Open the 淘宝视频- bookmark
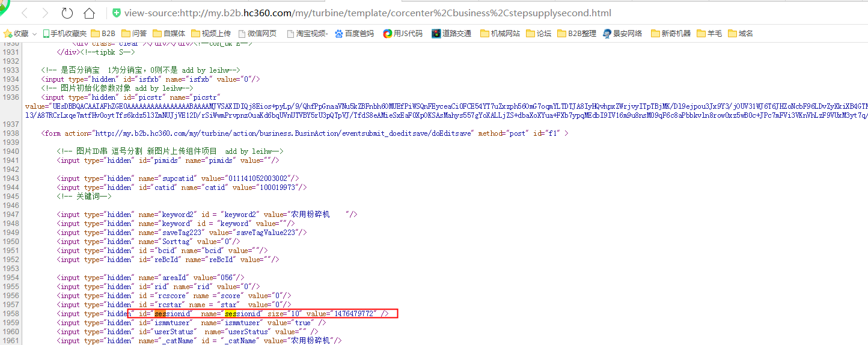 point(307,34)
